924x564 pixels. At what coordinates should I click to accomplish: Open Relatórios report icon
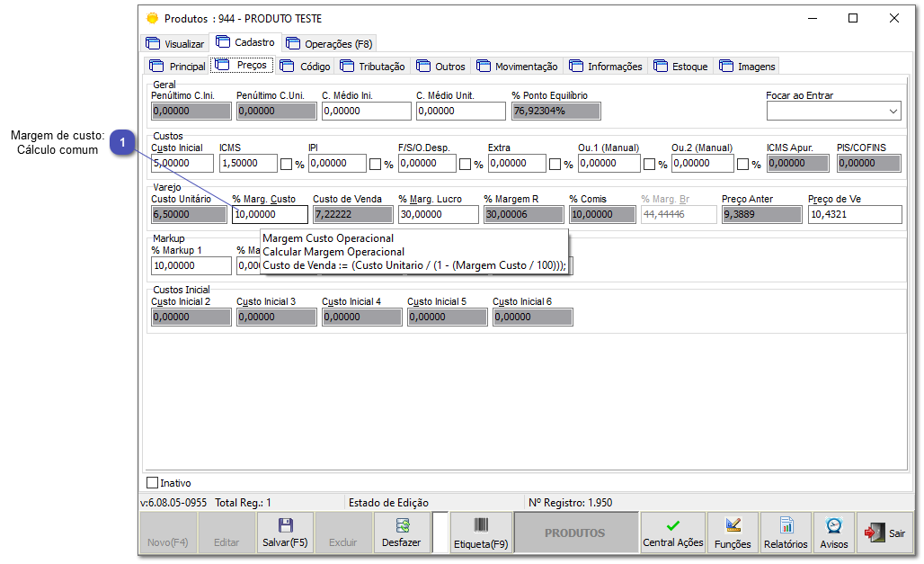(786, 525)
